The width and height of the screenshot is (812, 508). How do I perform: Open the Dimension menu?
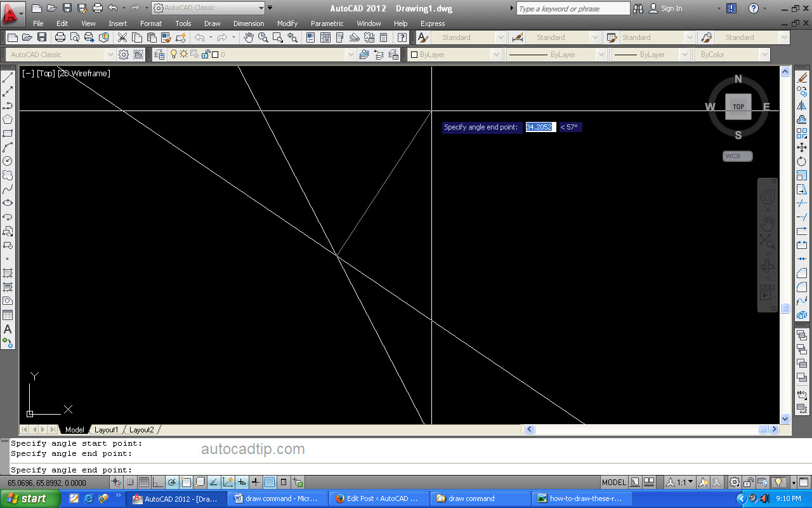[249, 23]
